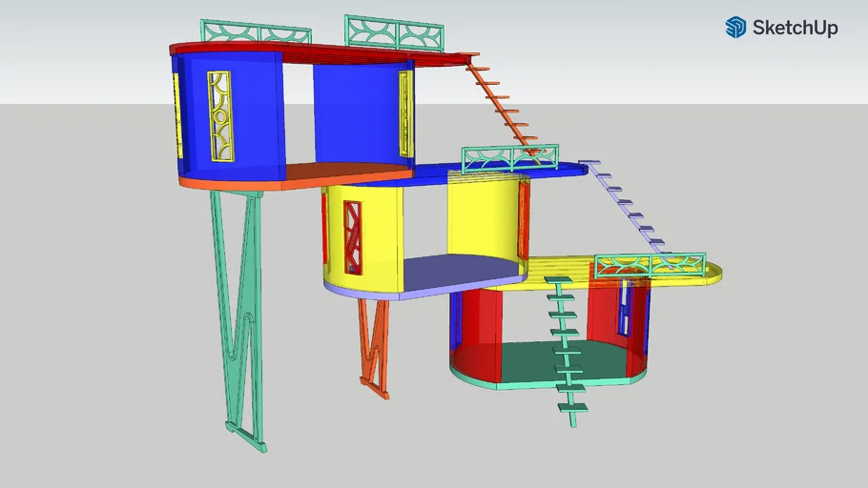Click the SketchUp wordmark text
Screen dimensions: 868x488
[795, 28]
